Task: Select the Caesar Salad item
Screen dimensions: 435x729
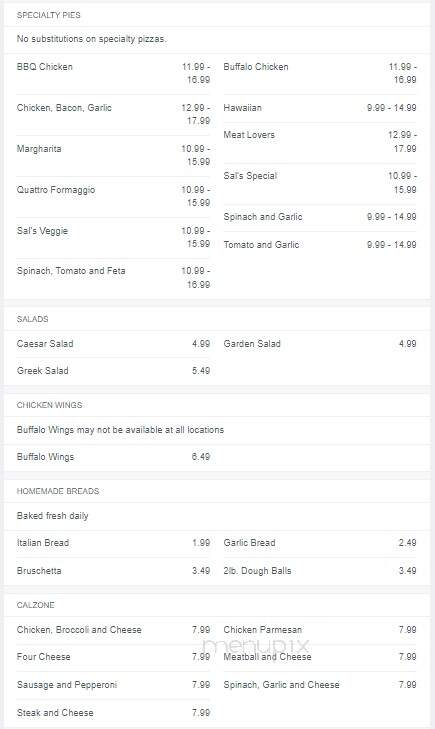Action: tap(45, 344)
